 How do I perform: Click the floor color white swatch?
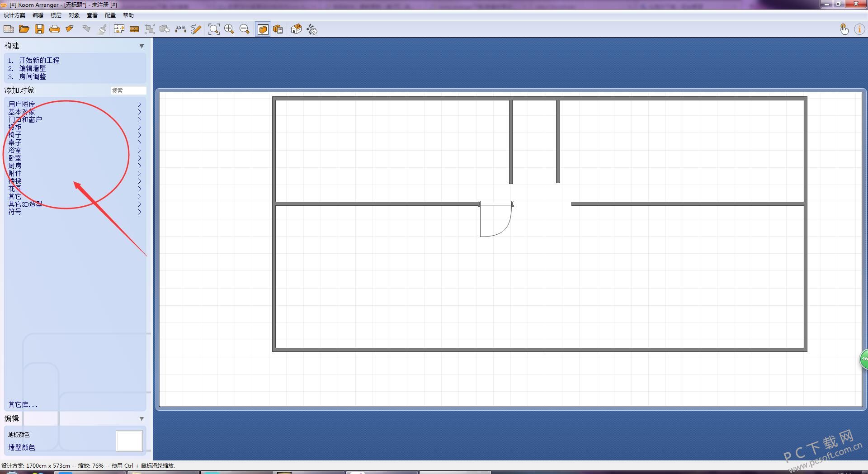click(x=129, y=441)
